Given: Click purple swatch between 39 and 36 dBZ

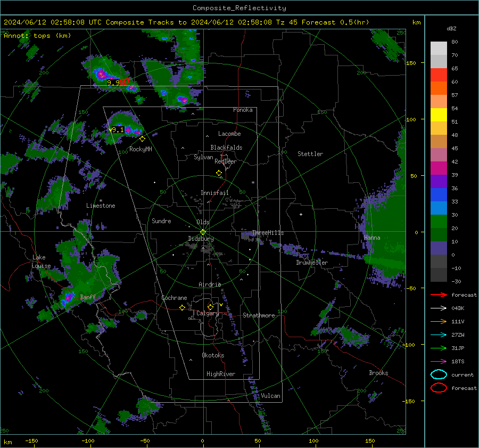Looking at the screenshot, I should click(x=439, y=181).
